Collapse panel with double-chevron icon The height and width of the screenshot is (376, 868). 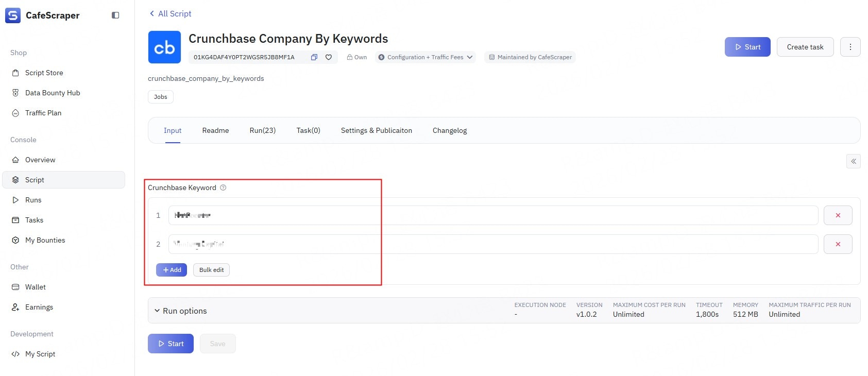854,161
